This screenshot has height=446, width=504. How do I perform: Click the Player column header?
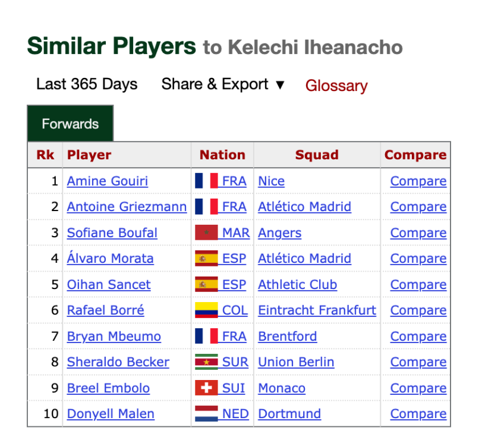89,155
